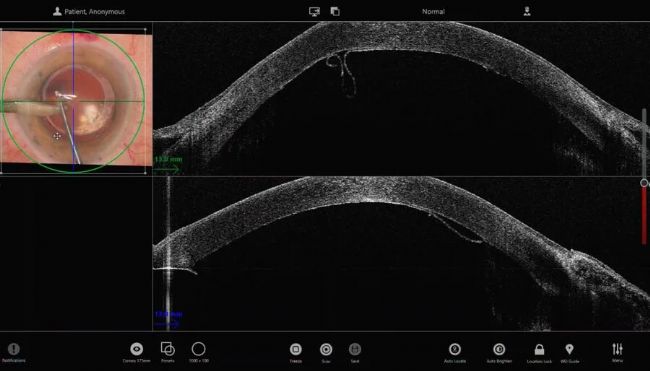Open the Notifications alert icon
This screenshot has height=371, width=650.
[x=14, y=349]
